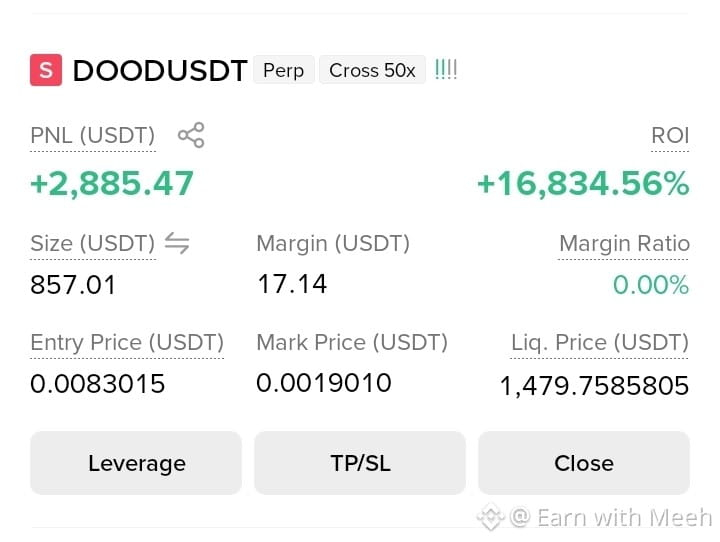Click the Binance watermark logo icon
Screen dimensions: 720x542
[x=490, y=517]
